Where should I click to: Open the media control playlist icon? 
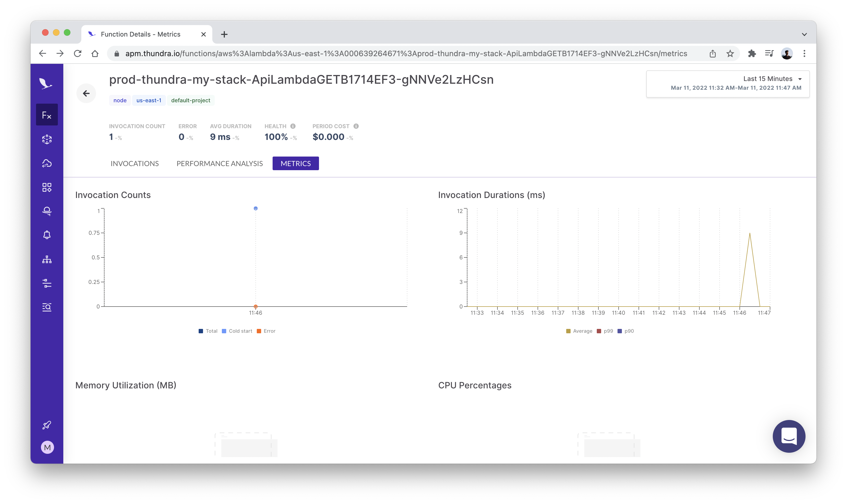[769, 53]
